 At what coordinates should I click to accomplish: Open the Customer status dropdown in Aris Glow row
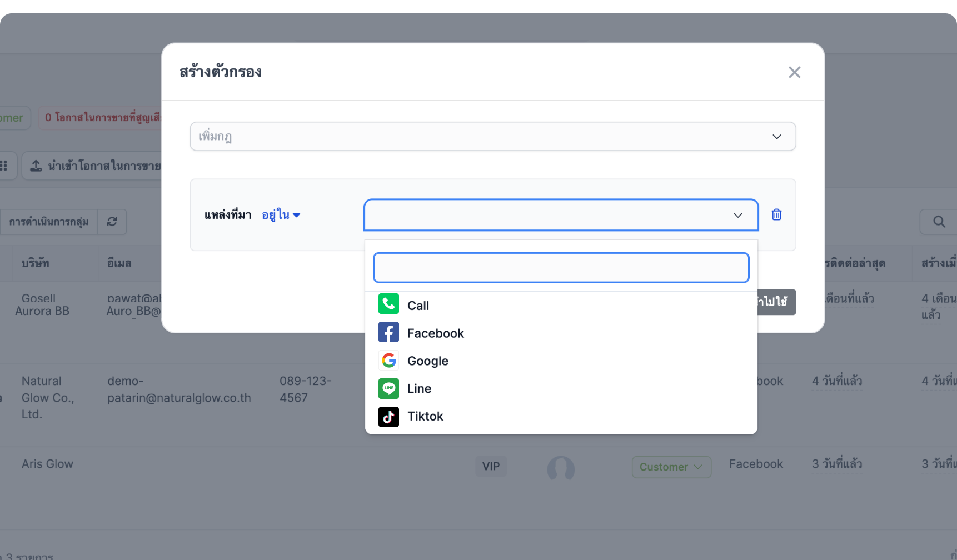click(671, 467)
